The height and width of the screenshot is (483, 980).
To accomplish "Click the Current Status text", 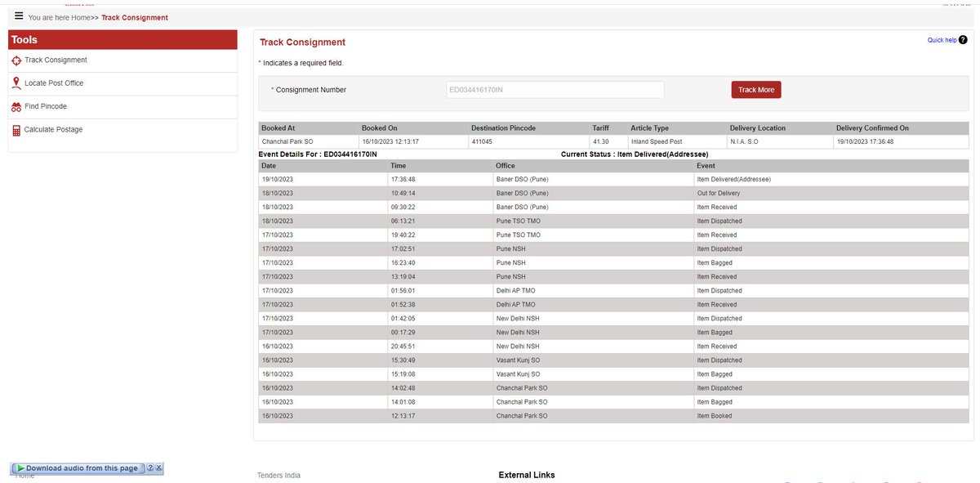I will coord(635,154).
